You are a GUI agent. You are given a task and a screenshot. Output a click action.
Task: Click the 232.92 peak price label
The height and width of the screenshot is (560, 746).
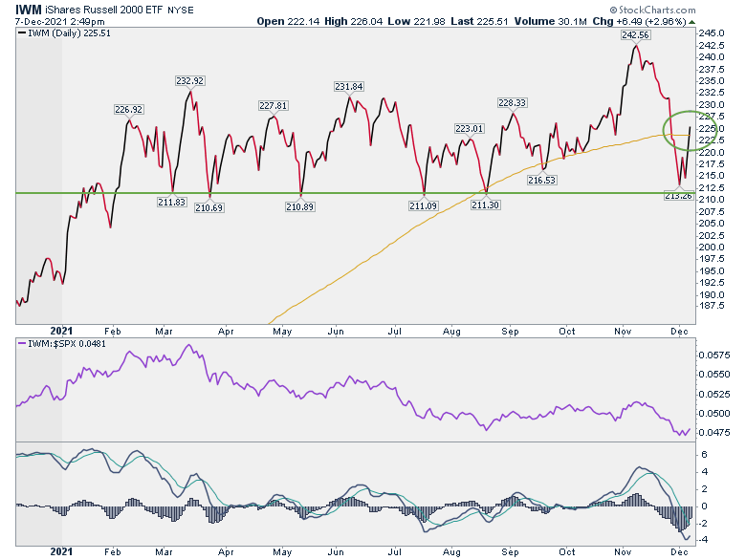189,81
